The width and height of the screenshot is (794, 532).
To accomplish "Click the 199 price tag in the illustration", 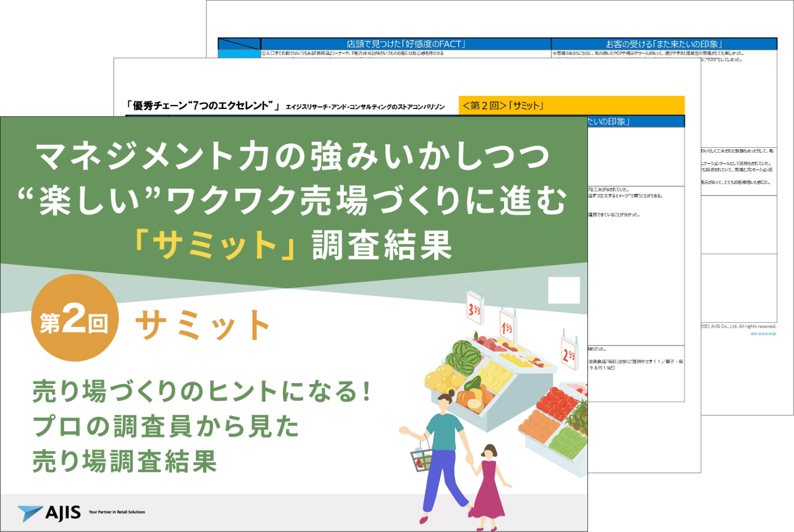I will click(507, 327).
